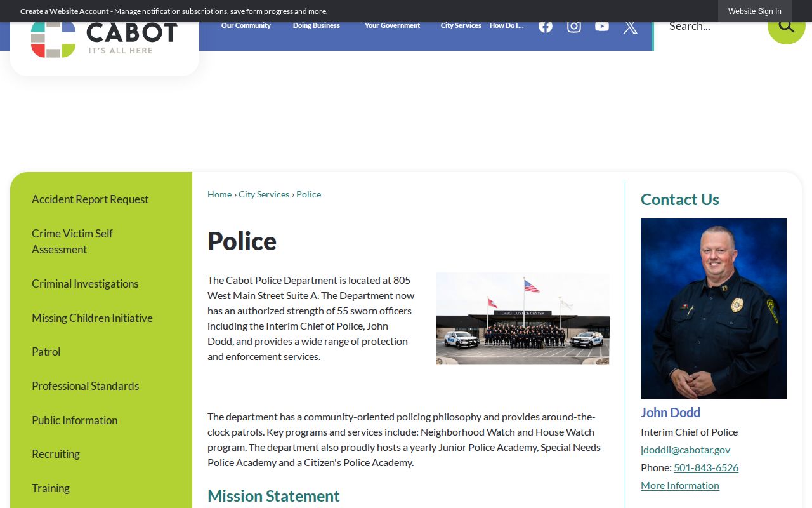The height and width of the screenshot is (508, 812).
Task: Open the Your Government menu
Action: 392,26
